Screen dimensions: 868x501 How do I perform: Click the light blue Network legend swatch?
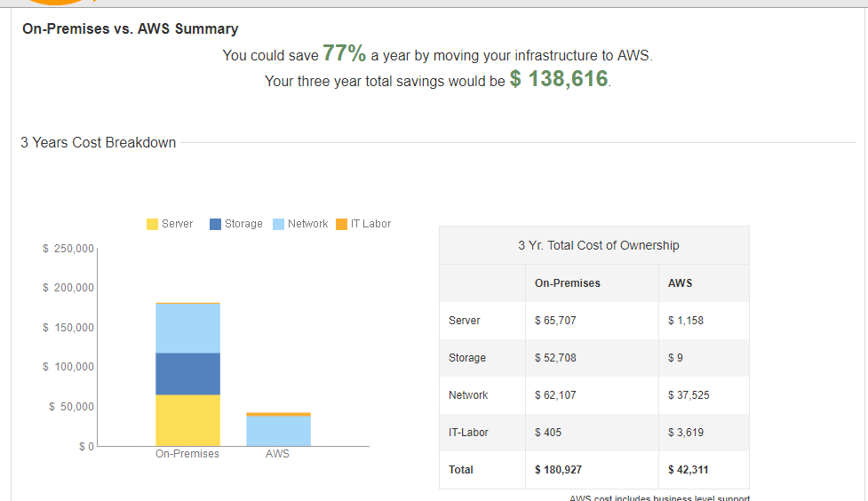(279, 224)
